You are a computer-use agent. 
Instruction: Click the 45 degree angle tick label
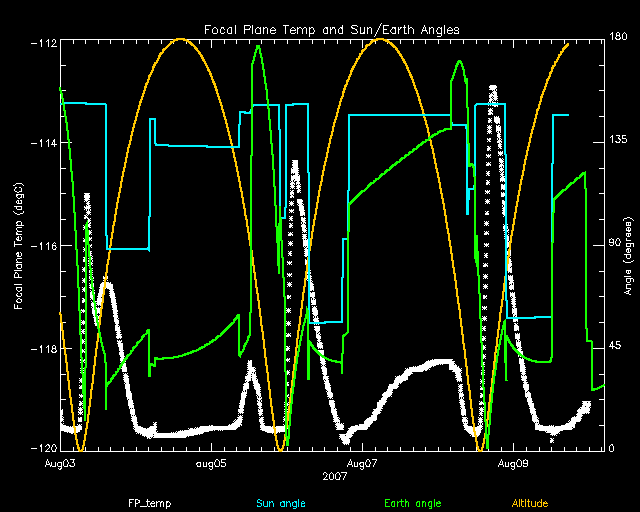[x=616, y=346]
